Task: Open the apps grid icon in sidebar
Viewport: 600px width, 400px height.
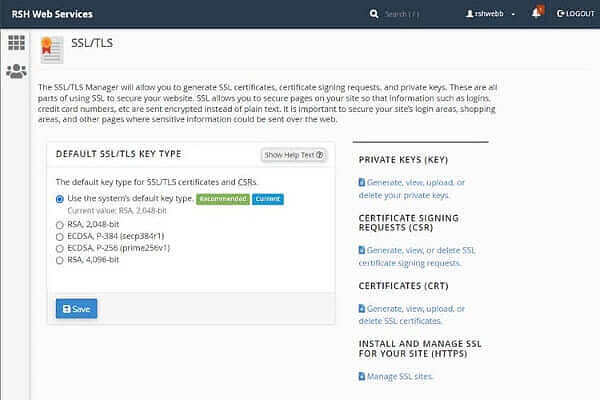Action: (16, 42)
